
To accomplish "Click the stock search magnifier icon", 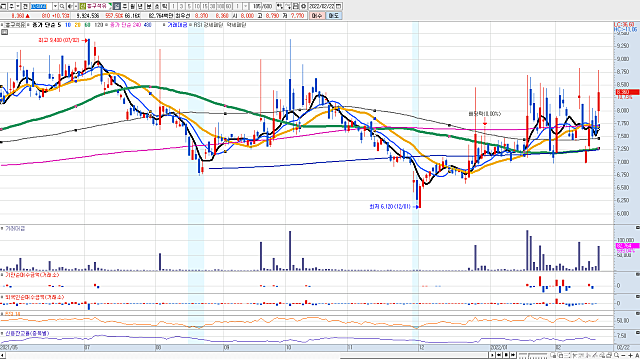I will [x=62, y=6].
